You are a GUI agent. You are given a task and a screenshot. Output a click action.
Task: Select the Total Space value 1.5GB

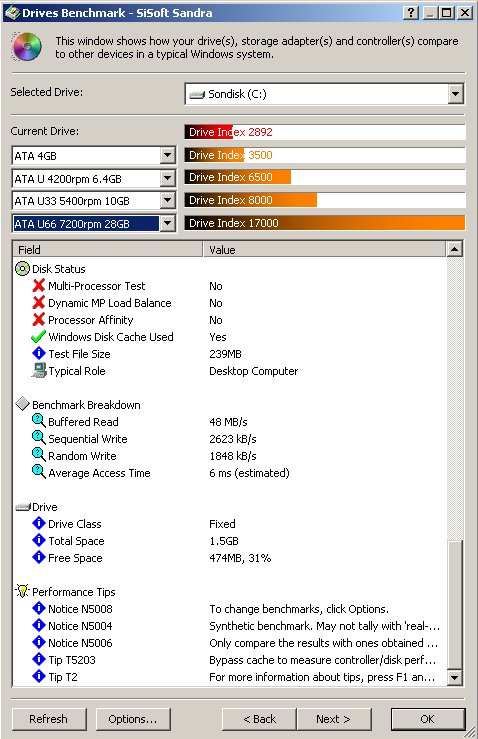pyautogui.click(x=224, y=541)
